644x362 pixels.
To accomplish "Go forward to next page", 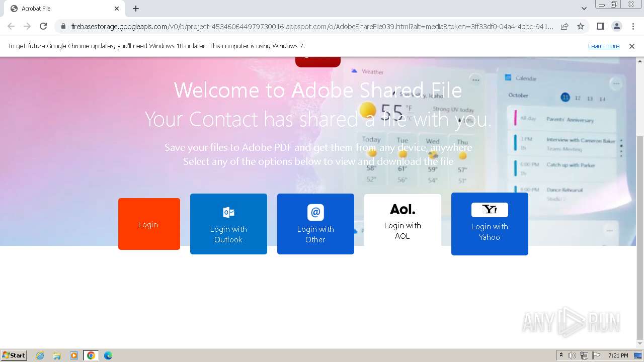I will coord(27,26).
